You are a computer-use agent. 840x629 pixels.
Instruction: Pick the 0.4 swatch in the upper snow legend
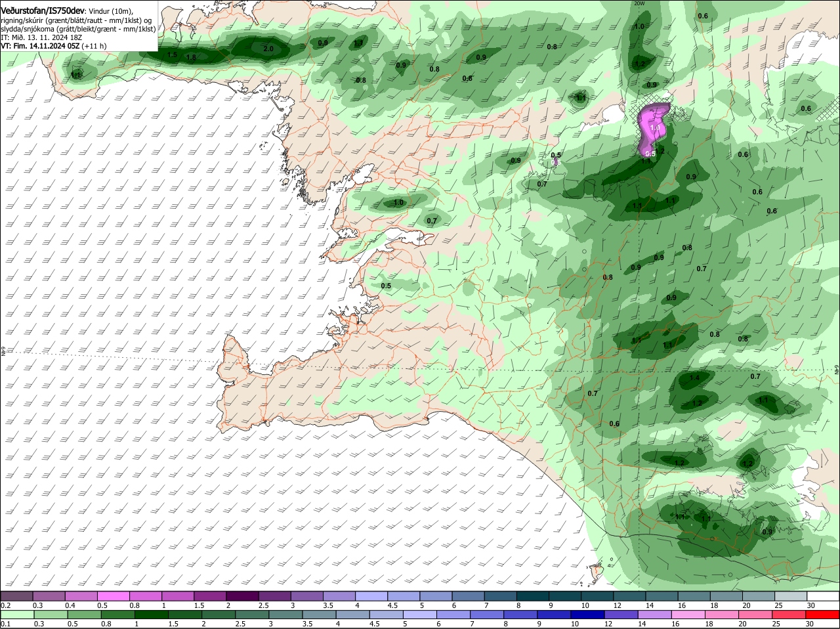(x=81, y=596)
